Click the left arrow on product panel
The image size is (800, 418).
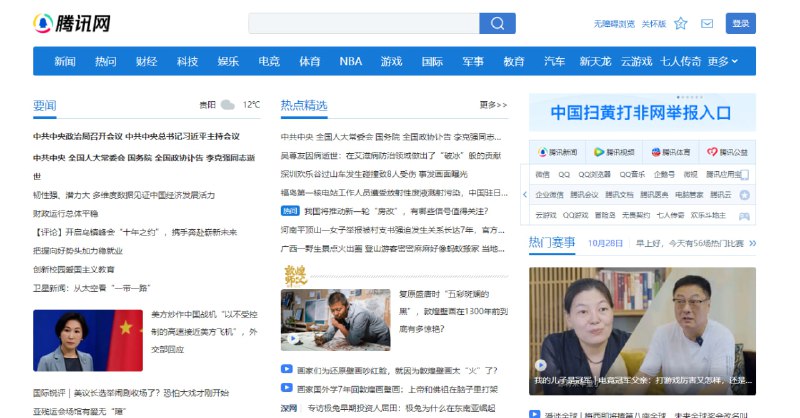pos(525,194)
